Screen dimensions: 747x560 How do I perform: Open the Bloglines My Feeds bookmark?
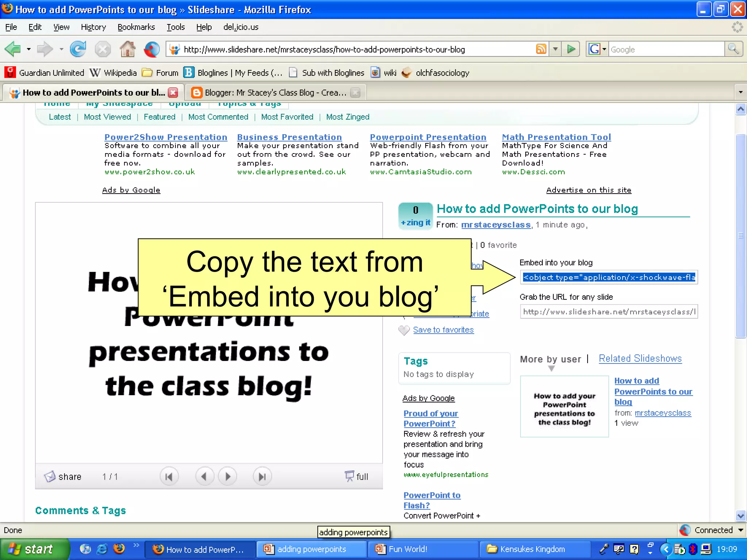[233, 73]
